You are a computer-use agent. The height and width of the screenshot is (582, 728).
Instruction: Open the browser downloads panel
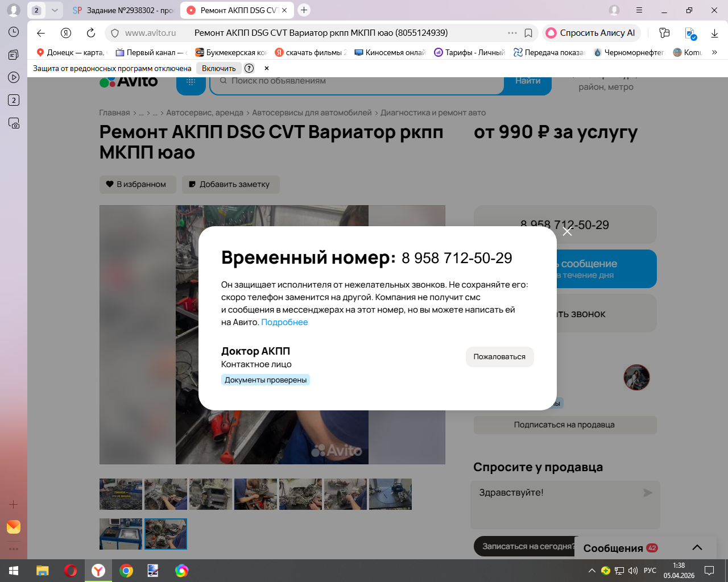click(714, 33)
